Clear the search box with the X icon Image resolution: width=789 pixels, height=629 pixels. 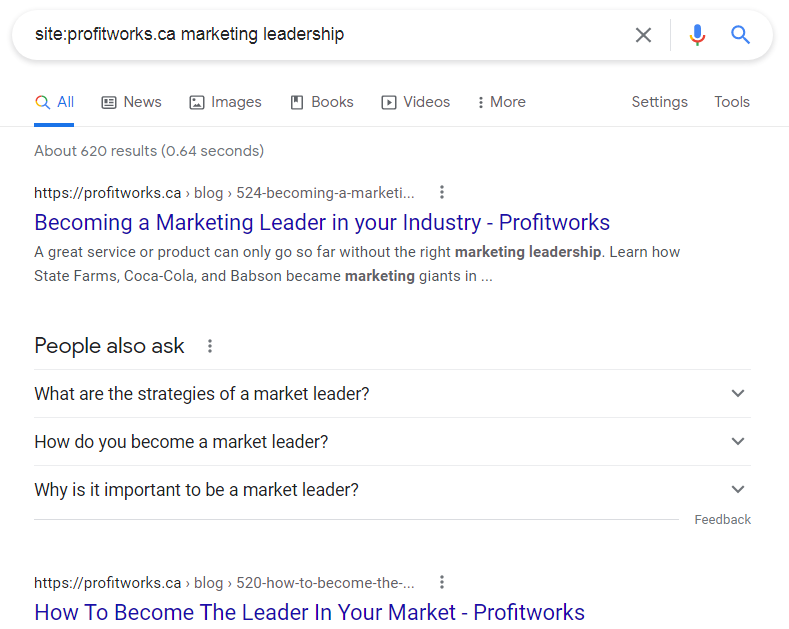[x=643, y=35]
